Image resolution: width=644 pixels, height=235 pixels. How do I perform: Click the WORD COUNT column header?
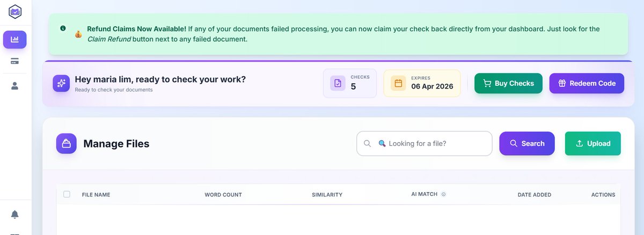(x=223, y=195)
